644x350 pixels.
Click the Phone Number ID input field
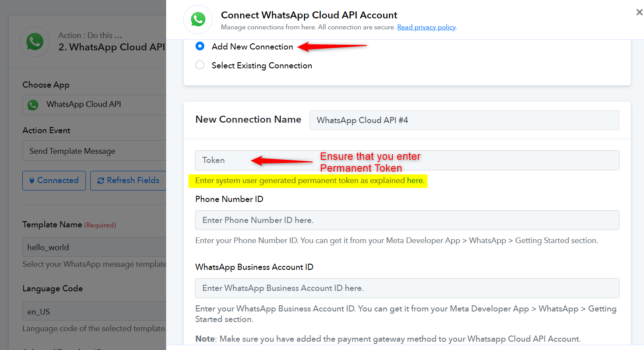tap(407, 220)
